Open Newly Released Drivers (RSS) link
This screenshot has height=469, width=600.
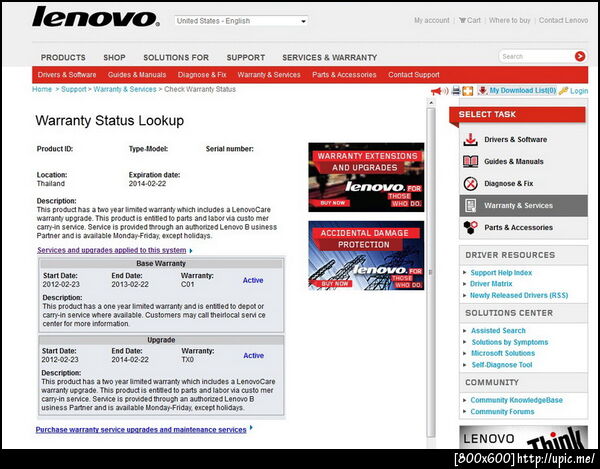519,295
